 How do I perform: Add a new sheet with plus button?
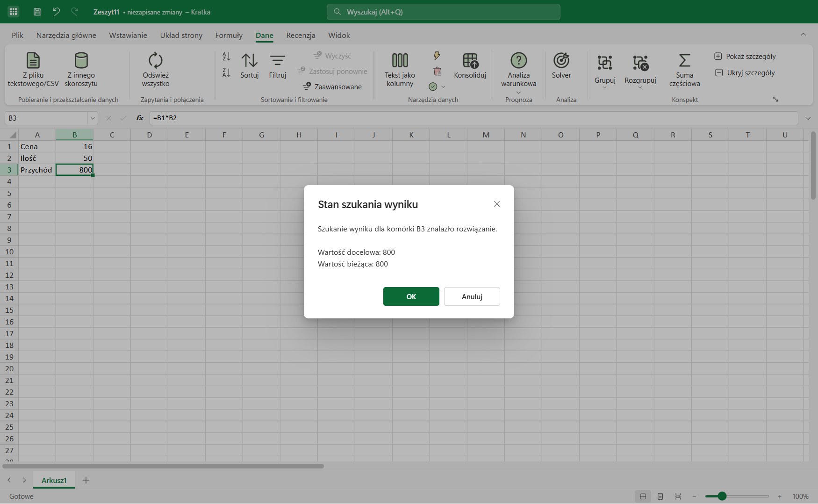pyautogui.click(x=86, y=480)
